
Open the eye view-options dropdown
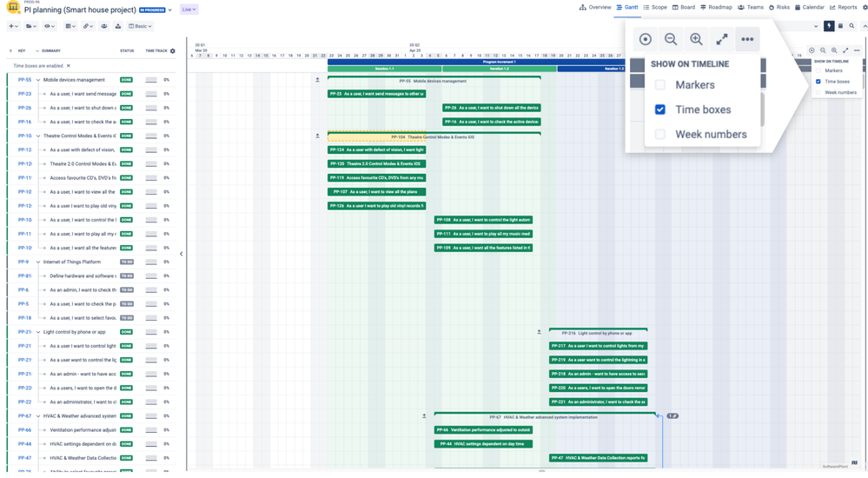50,26
